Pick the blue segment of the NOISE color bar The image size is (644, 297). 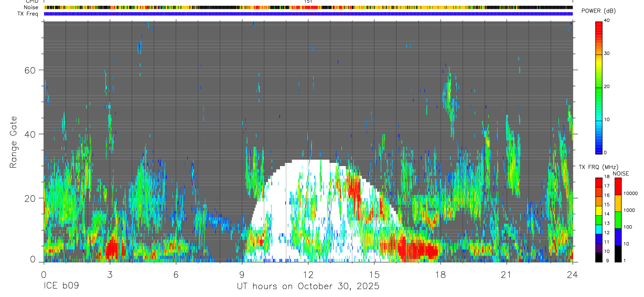click(618, 237)
